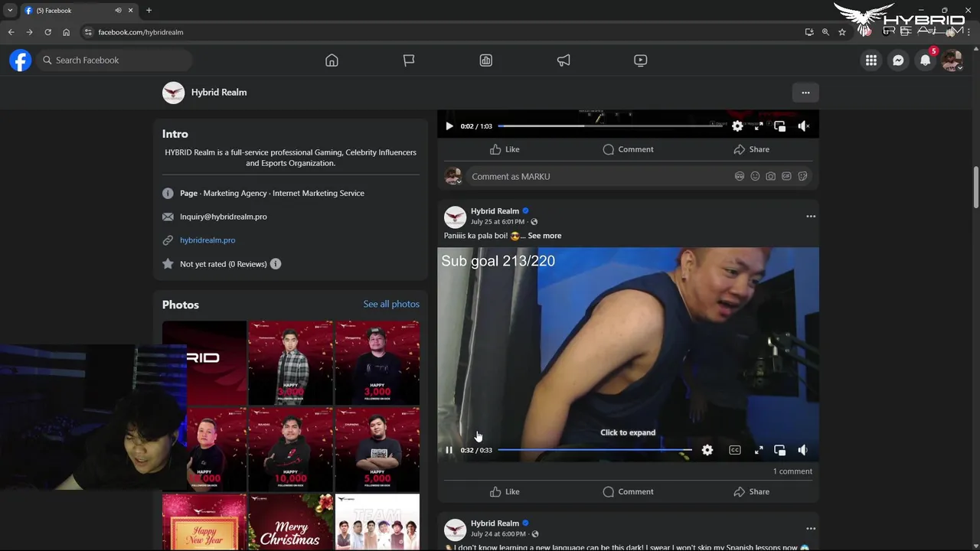Screen dimensions: 980x551
Task: Open settings gear of the upper video
Action: 737,126
